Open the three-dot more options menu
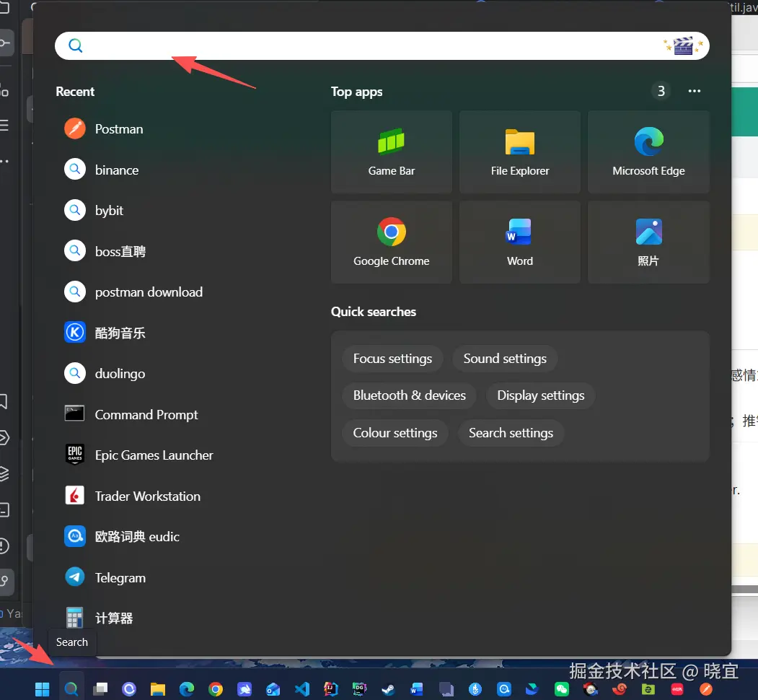758x700 pixels. pos(695,91)
